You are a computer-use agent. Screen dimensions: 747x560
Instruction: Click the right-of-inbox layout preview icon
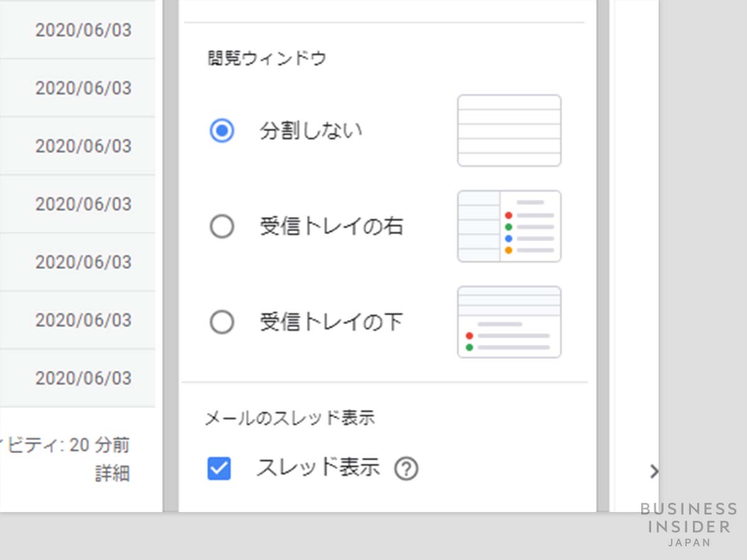tap(509, 225)
